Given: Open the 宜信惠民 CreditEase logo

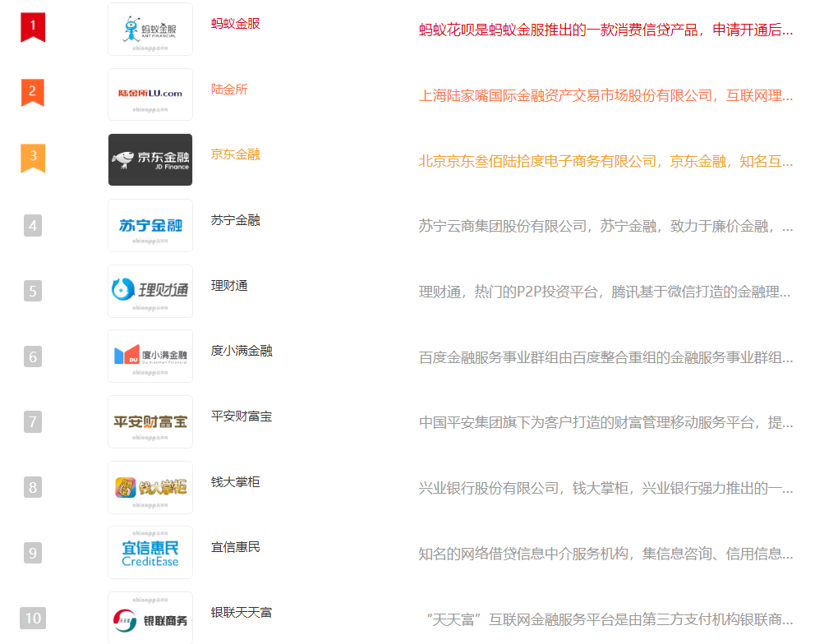Looking at the screenshot, I should click(x=150, y=552).
